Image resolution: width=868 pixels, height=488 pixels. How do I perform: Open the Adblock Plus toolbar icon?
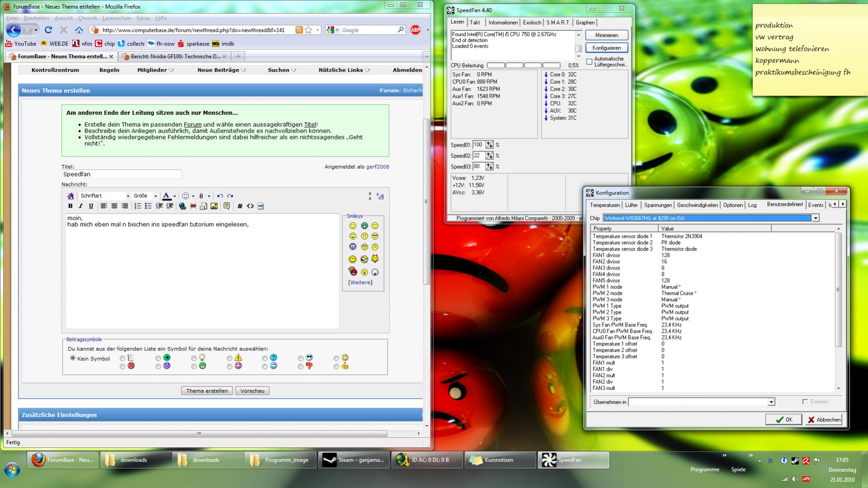pyautogui.click(x=415, y=30)
